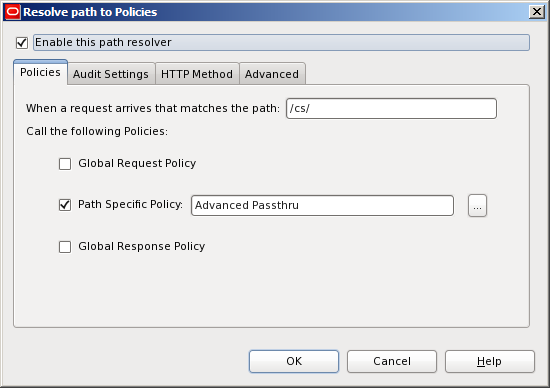
Task: Click the Global Response Policy label
Action: tap(141, 246)
